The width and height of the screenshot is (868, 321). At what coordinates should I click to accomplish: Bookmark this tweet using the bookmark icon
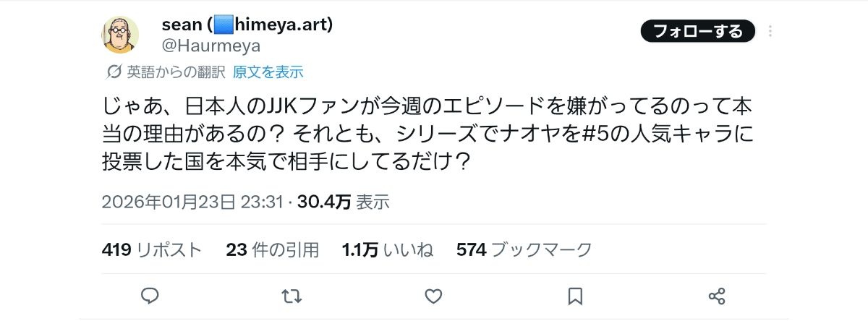575,296
